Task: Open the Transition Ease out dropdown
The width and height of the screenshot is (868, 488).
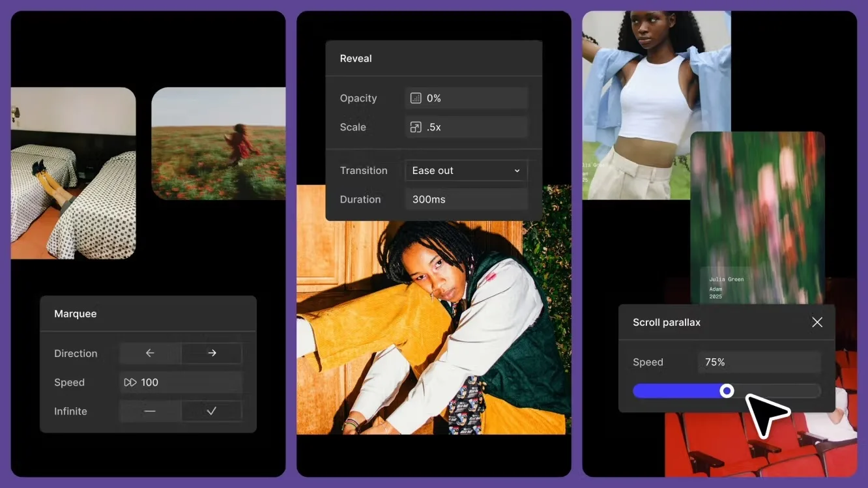Action: coord(466,171)
